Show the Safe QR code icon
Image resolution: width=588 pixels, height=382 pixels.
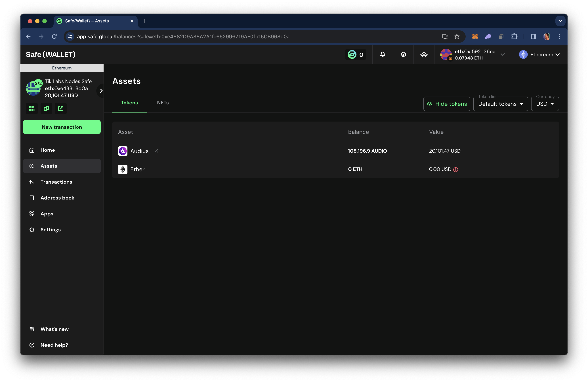[32, 109]
